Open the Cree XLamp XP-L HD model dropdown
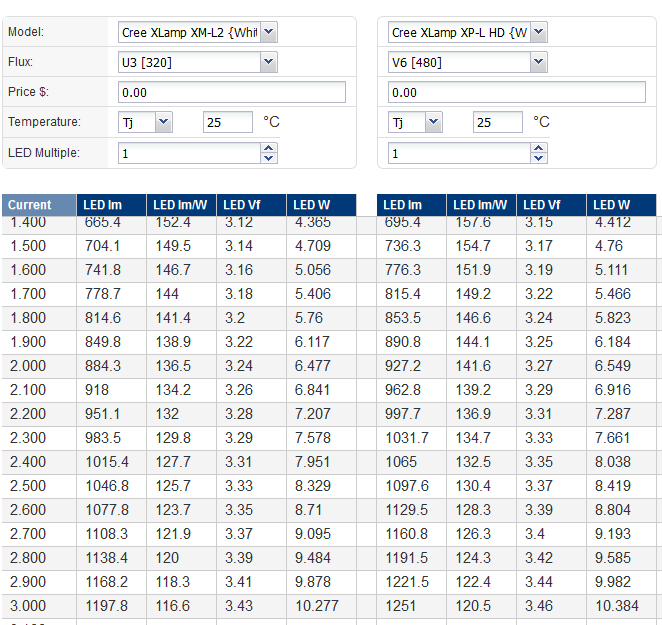The width and height of the screenshot is (662, 625). (467, 32)
